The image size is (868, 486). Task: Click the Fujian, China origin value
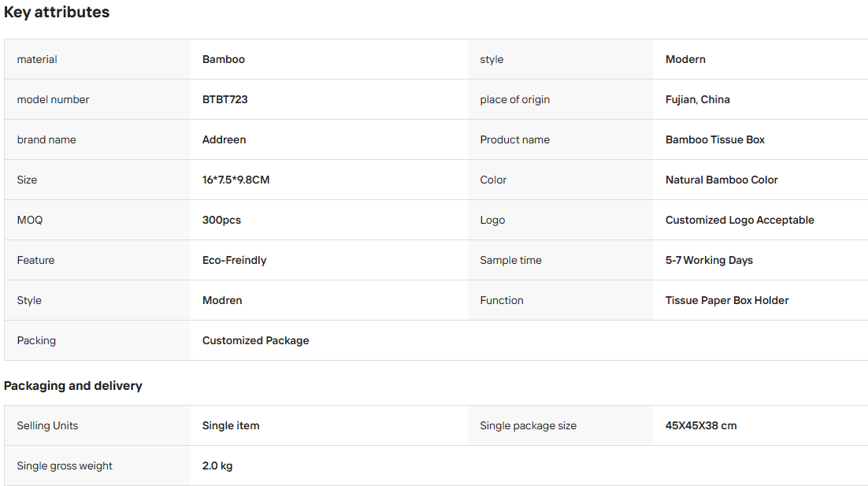pos(698,99)
